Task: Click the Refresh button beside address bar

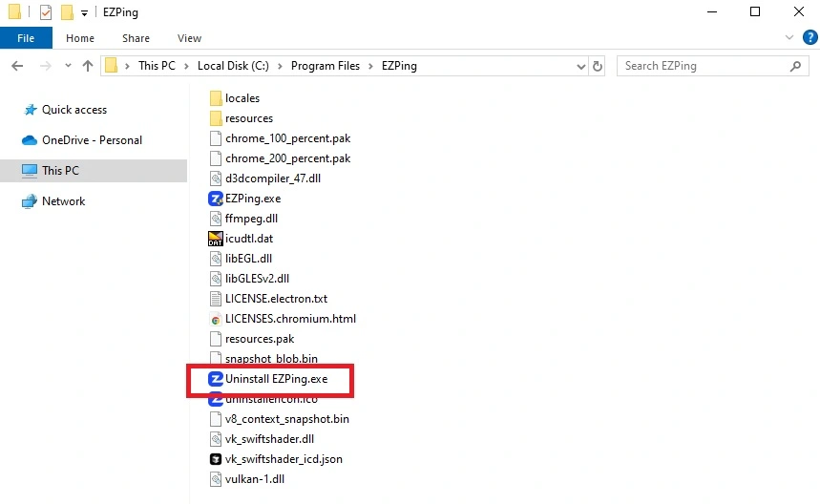Action: click(x=599, y=67)
